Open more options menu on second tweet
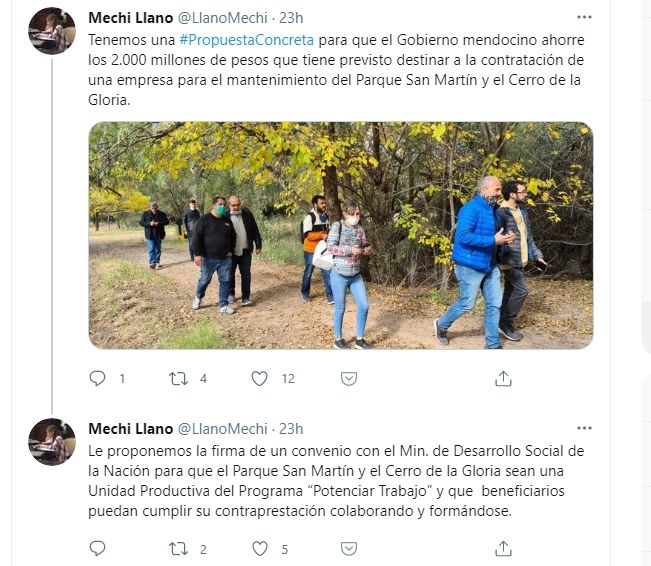 (584, 428)
